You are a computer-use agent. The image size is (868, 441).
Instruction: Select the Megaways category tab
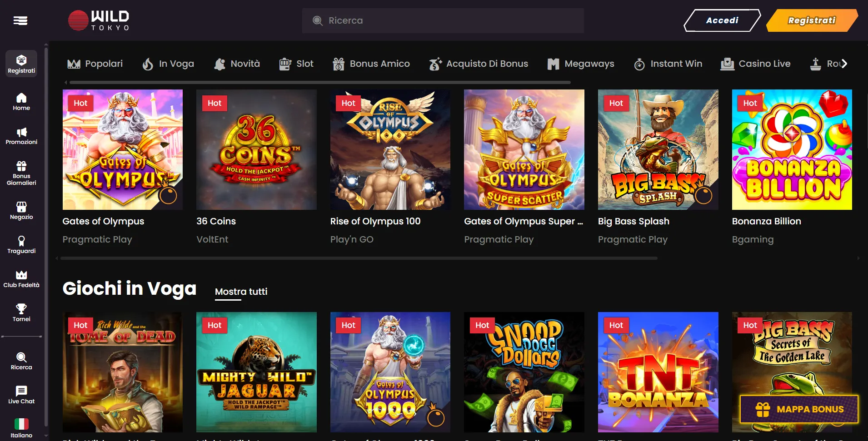tap(580, 64)
